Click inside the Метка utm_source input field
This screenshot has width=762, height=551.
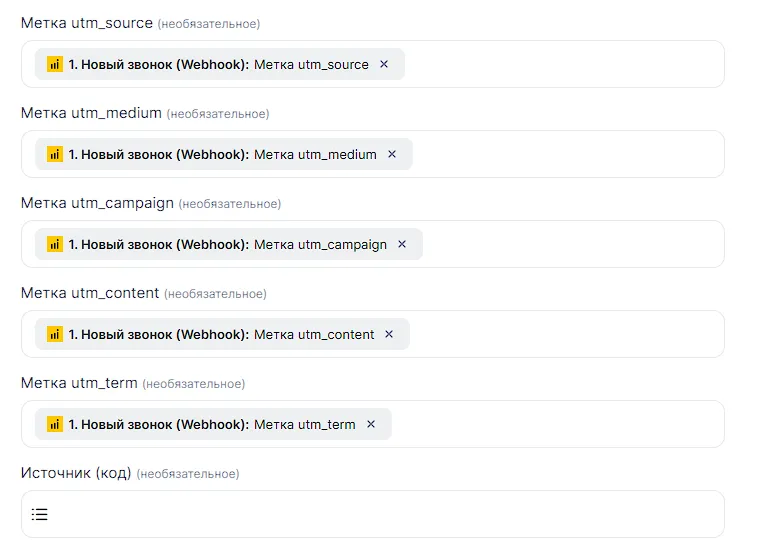tap(560, 64)
